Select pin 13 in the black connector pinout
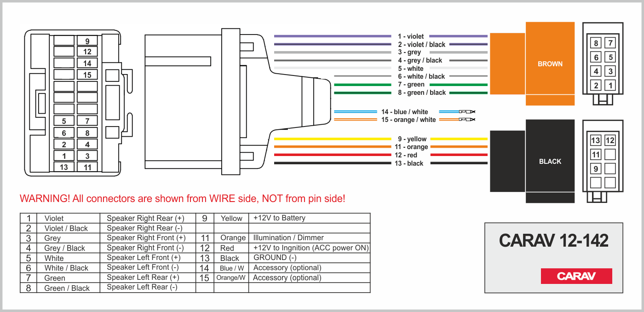This screenshot has width=644, height=312. tap(596, 141)
